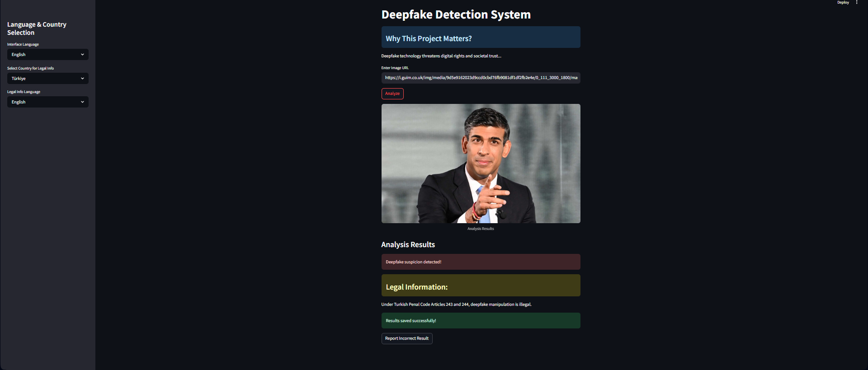The image size is (868, 370).
Task: Click the analyzed portrait image
Action: pos(481,164)
